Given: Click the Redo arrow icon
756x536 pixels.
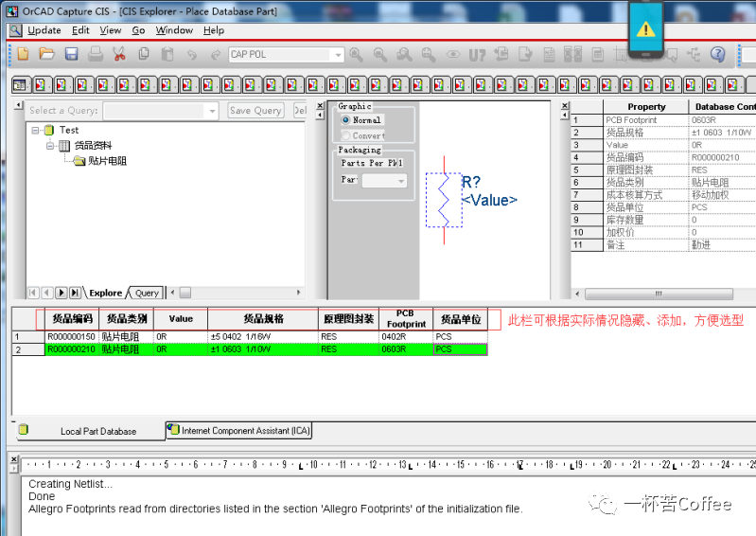Looking at the screenshot, I should [x=216, y=55].
